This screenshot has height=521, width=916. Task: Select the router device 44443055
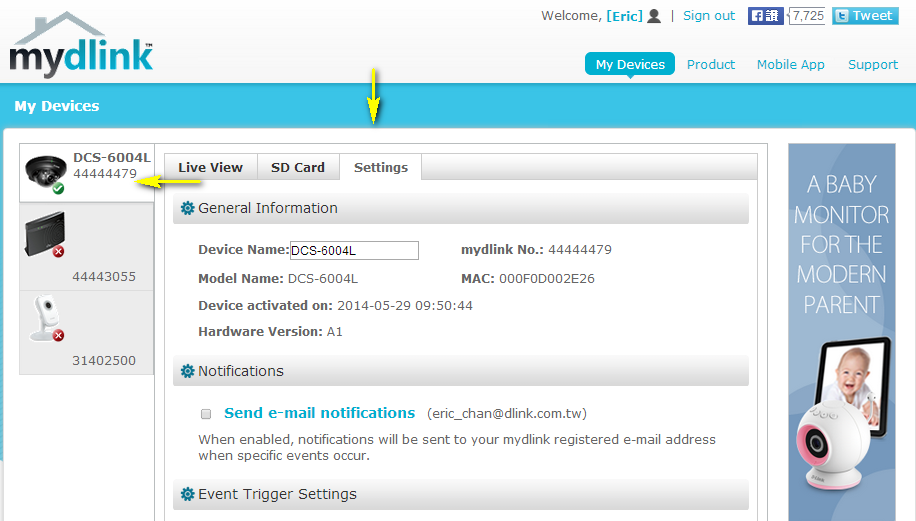87,246
